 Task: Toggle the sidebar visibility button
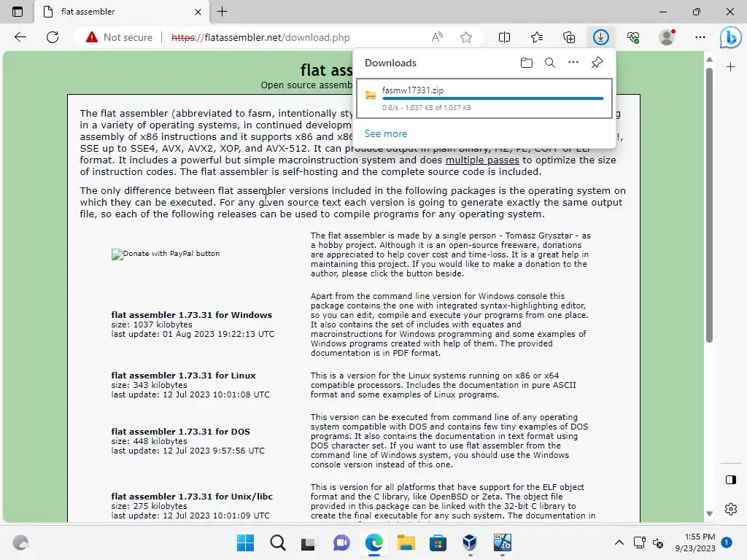click(731, 480)
